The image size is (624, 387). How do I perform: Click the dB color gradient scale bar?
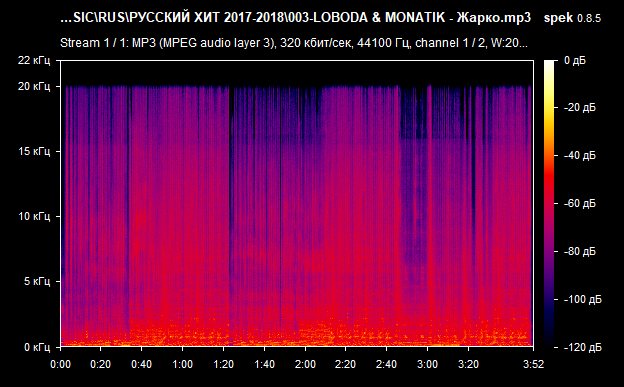pos(549,203)
